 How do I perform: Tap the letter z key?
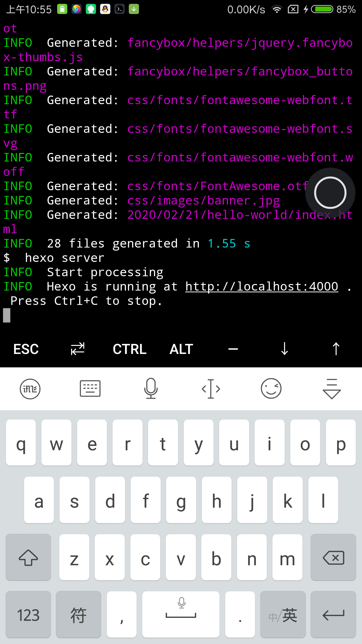(74, 557)
